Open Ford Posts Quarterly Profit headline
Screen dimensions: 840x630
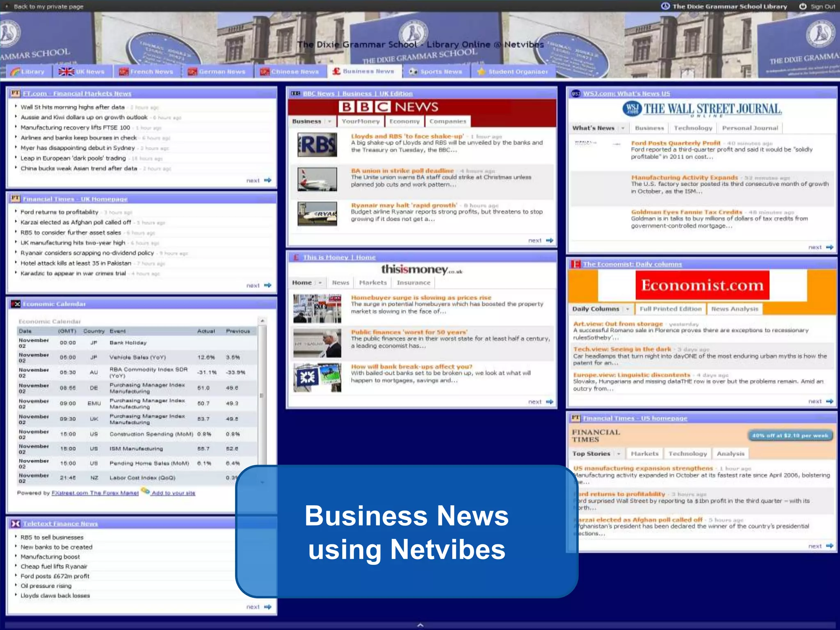[x=676, y=143]
